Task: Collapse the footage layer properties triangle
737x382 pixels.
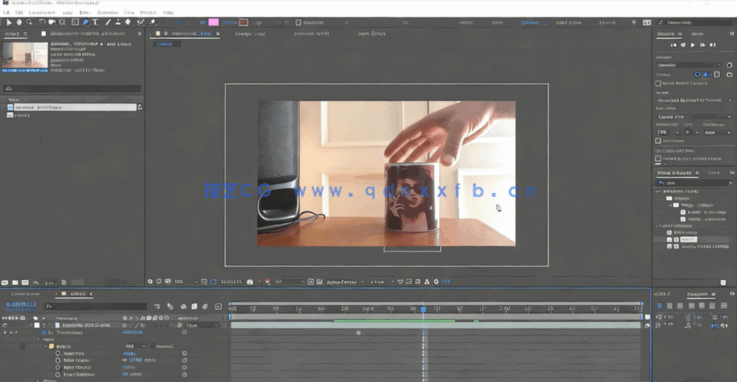Action: [x=31, y=325]
